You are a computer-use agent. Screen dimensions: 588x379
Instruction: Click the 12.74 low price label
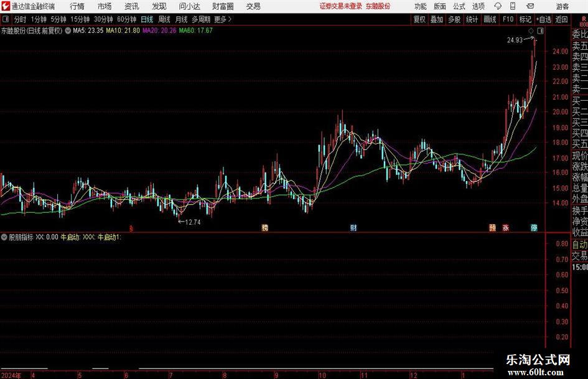(x=193, y=222)
